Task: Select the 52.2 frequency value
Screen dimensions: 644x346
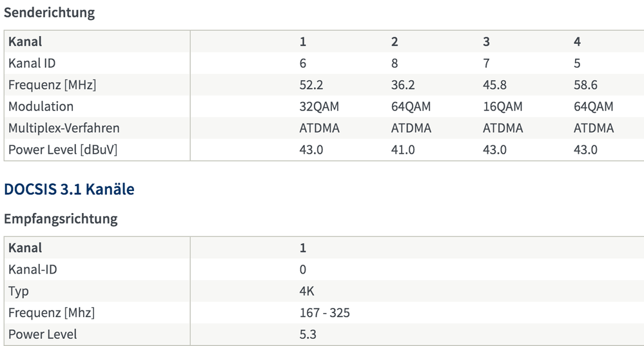Action: [311, 85]
